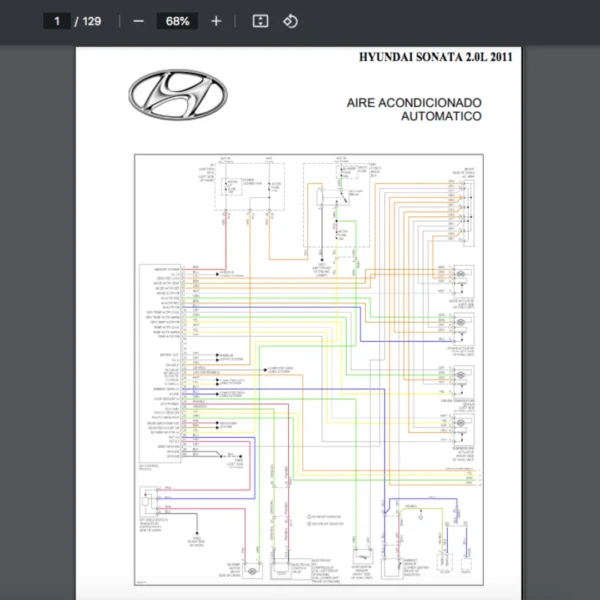Image resolution: width=600 pixels, height=600 pixels.
Task: Toggle the fit to page icon
Action: [x=260, y=21]
